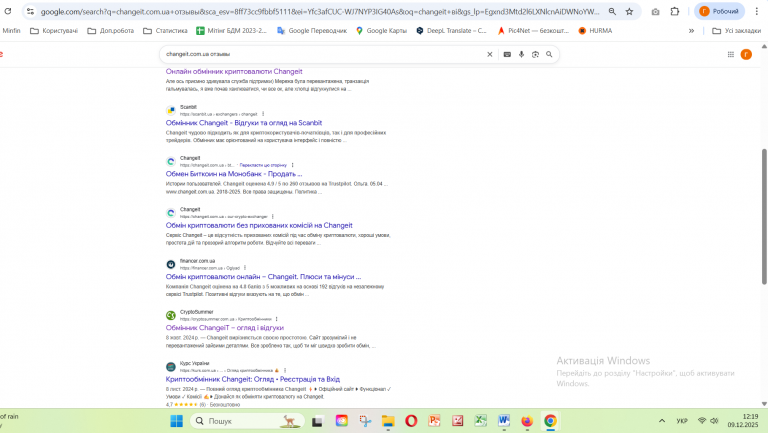
Task: Click the scrollbar up arrow
Action: point(764,46)
